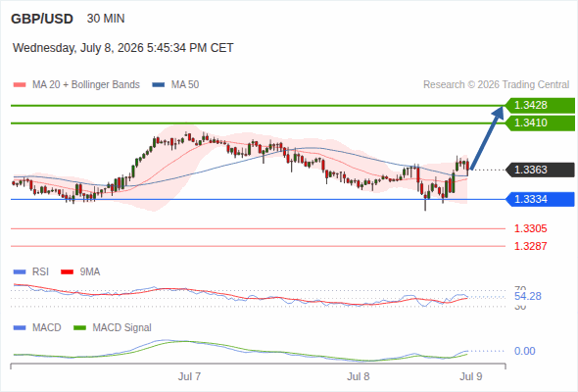
Task: Click the Jul 9 date axis label
Action: [x=471, y=376]
